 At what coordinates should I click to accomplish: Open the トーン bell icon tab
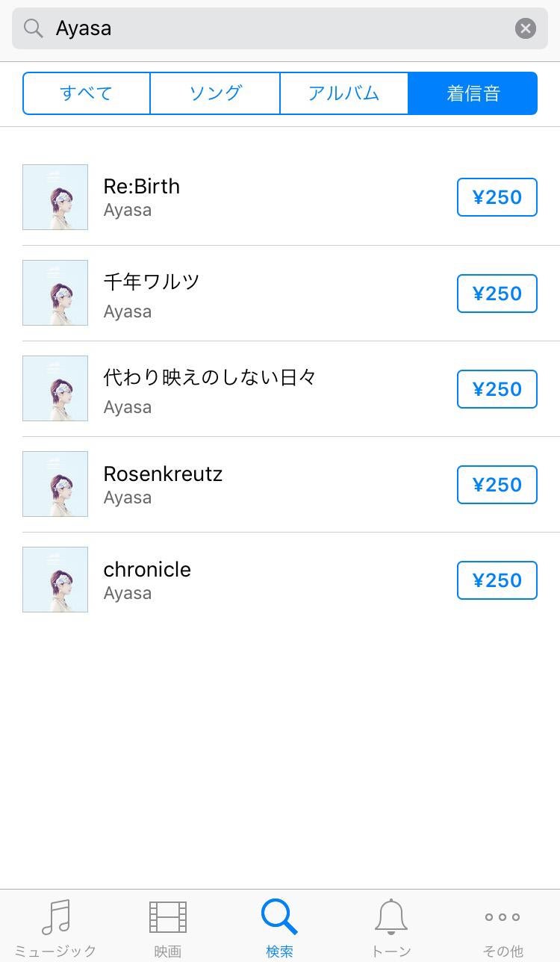(x=391, y=928)
